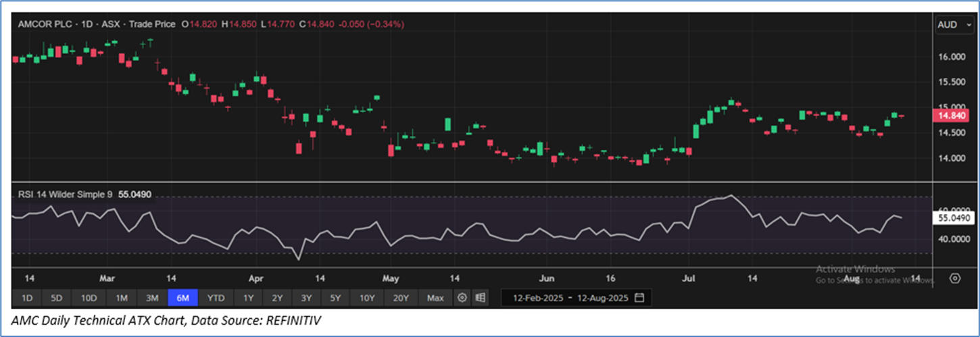The image size is (980, 337).
Task: Select the 1Y time range
Action: point(248,298)
